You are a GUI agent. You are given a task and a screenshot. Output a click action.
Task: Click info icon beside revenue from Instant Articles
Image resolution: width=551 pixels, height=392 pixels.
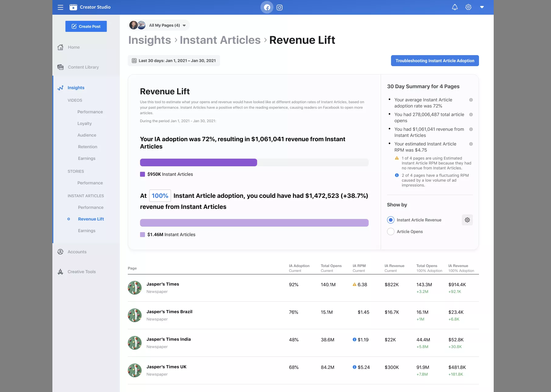[x=471, y=129]
